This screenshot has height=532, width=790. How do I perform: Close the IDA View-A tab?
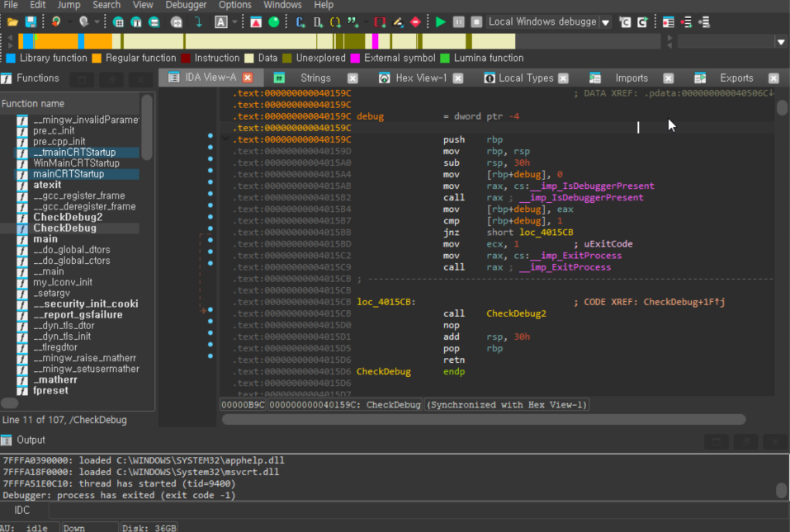point(248,78)
